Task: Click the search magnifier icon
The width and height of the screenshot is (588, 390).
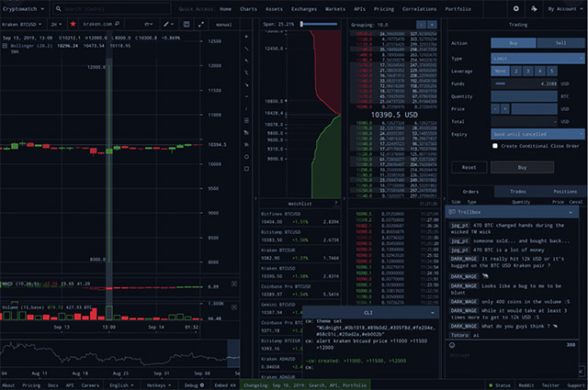Action: 59,8
